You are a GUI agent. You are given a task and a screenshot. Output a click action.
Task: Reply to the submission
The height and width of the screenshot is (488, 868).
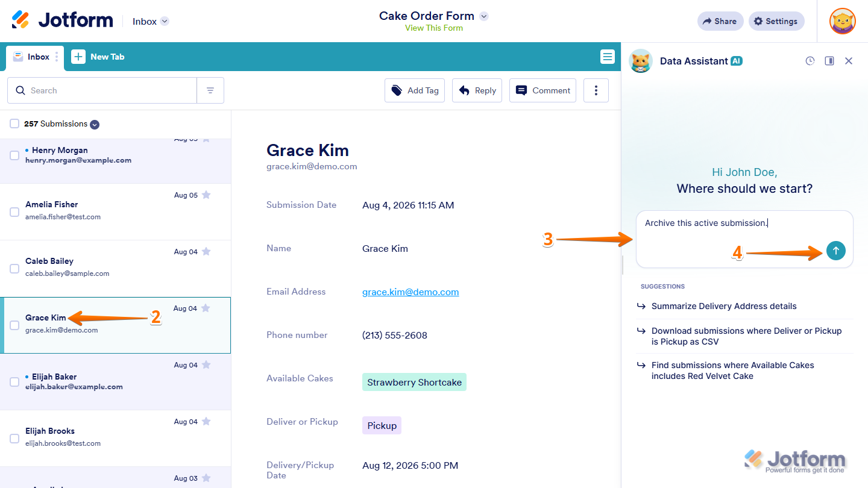point(477,90)
